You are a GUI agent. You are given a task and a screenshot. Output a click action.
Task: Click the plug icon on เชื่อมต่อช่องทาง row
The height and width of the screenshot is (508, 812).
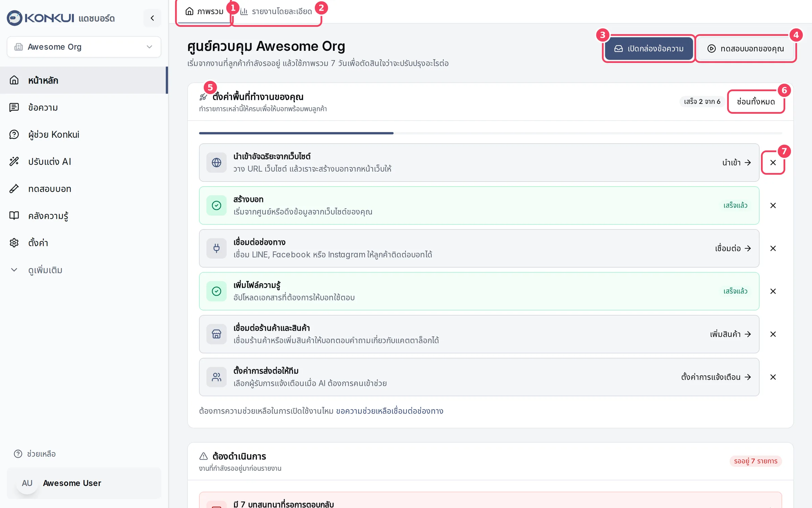[x=217, y=248]
